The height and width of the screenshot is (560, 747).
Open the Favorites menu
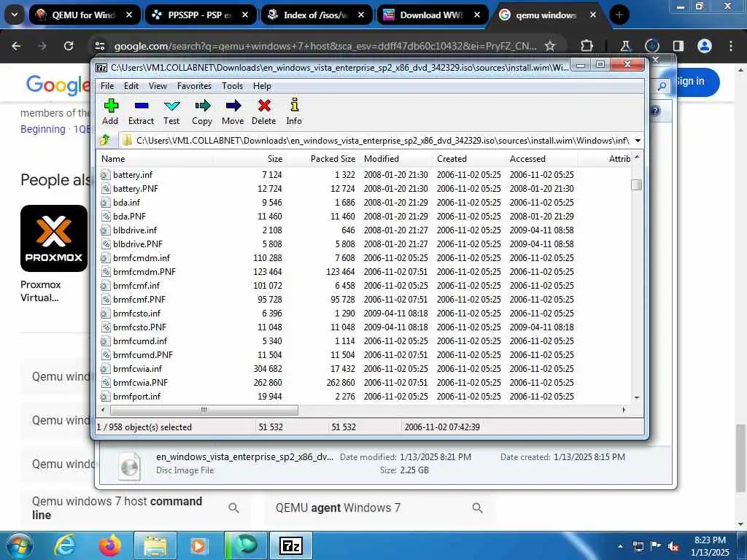[x=194, y=86]
